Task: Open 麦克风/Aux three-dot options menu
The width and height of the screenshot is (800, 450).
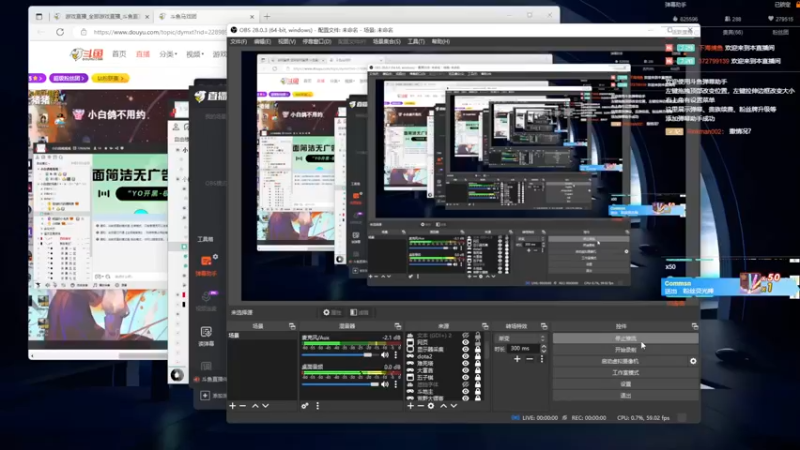Action: (x=395, y=355)
